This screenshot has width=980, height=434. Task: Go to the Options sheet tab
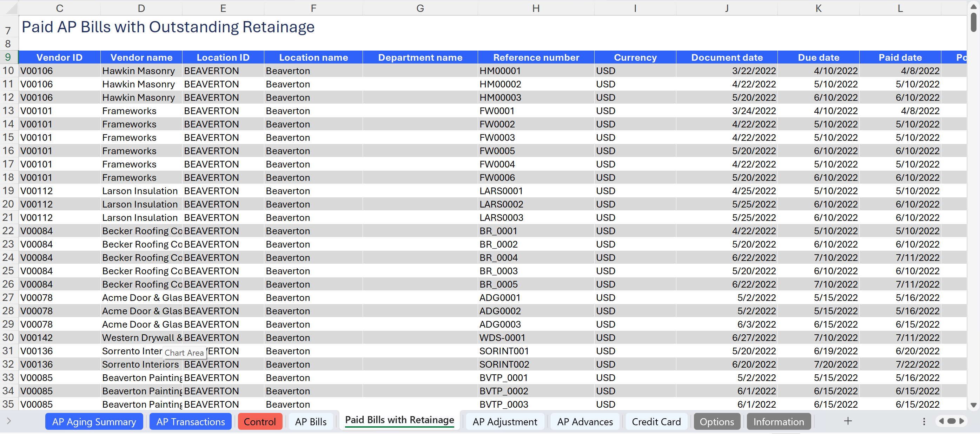(717, 422)
